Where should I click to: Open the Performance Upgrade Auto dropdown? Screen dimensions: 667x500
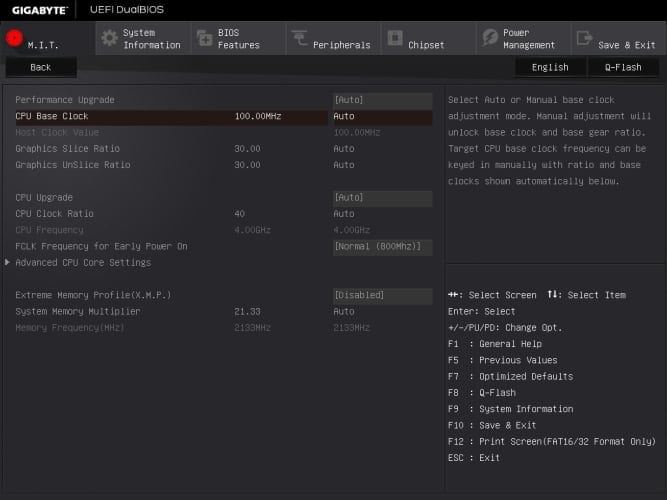click(382, 100)
